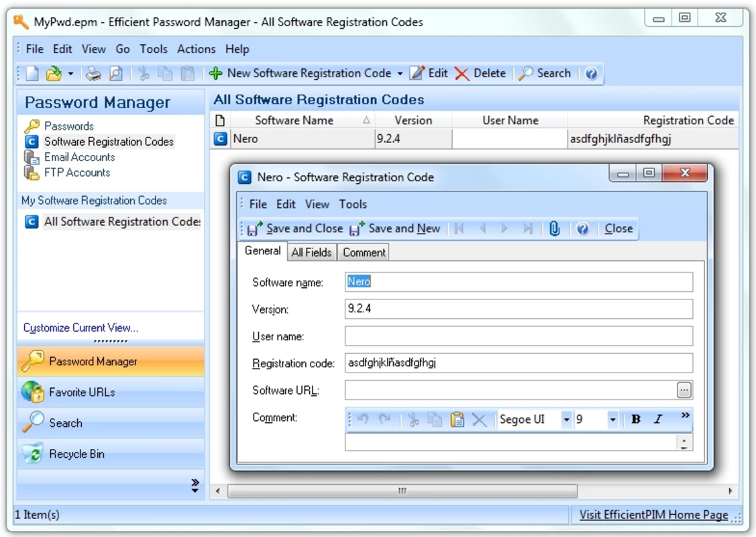
Task: Click the Software name input field
Action: pos(519,282)
